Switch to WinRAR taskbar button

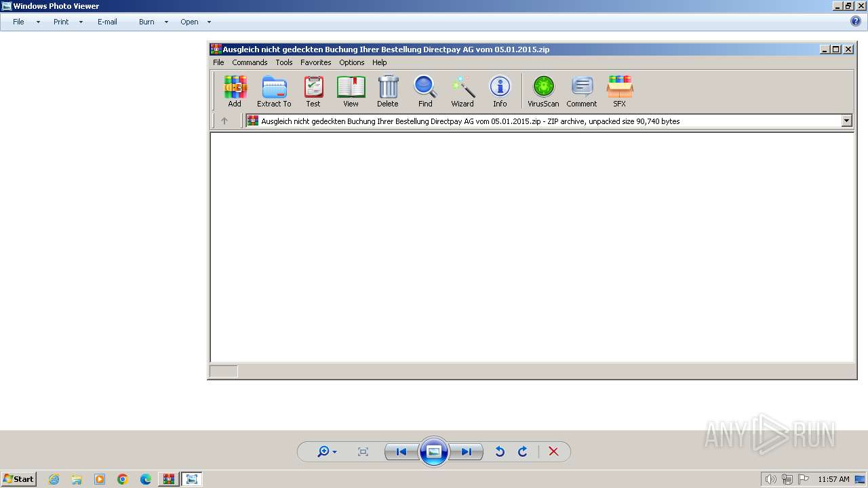(x=169, y=479)
